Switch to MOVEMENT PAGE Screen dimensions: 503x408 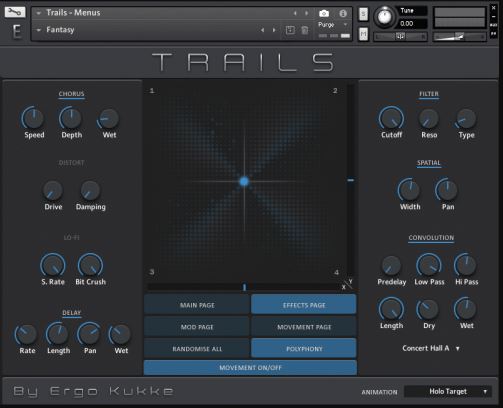(304, 327)
